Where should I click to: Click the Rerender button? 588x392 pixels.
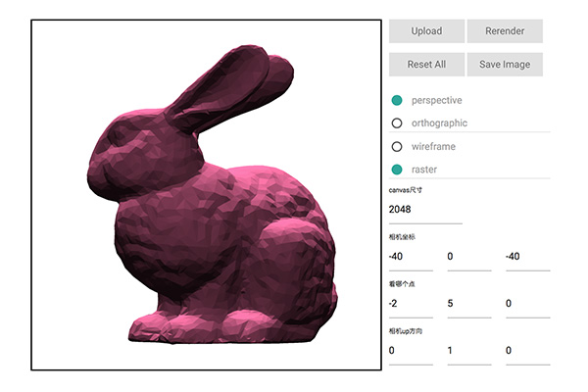[x=505, y=31]
